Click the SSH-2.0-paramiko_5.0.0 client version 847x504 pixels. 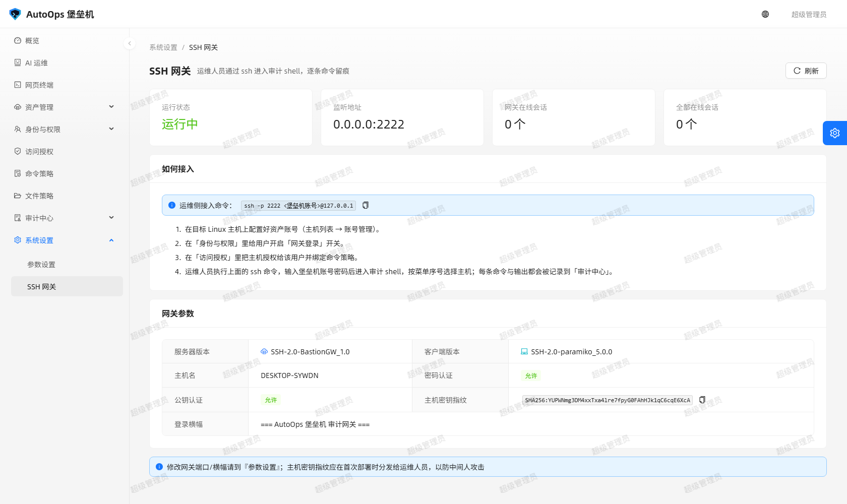(571, 352)
